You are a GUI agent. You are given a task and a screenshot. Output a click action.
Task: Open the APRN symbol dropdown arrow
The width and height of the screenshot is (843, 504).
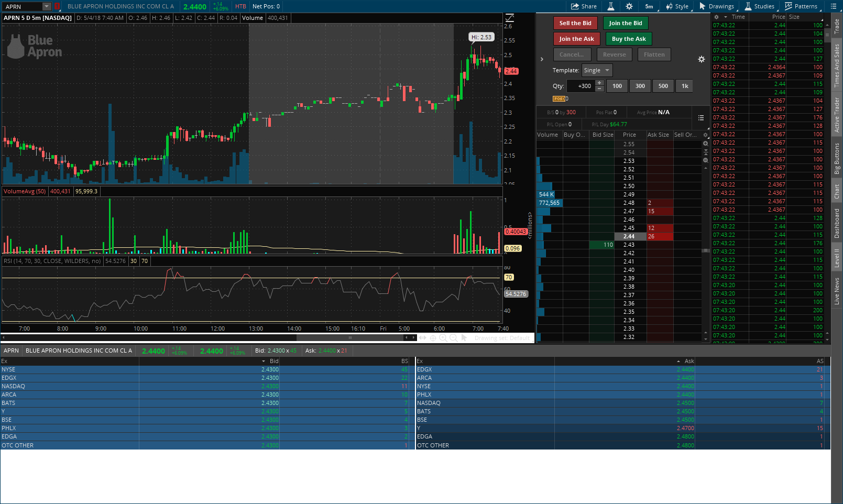[46, 6]
